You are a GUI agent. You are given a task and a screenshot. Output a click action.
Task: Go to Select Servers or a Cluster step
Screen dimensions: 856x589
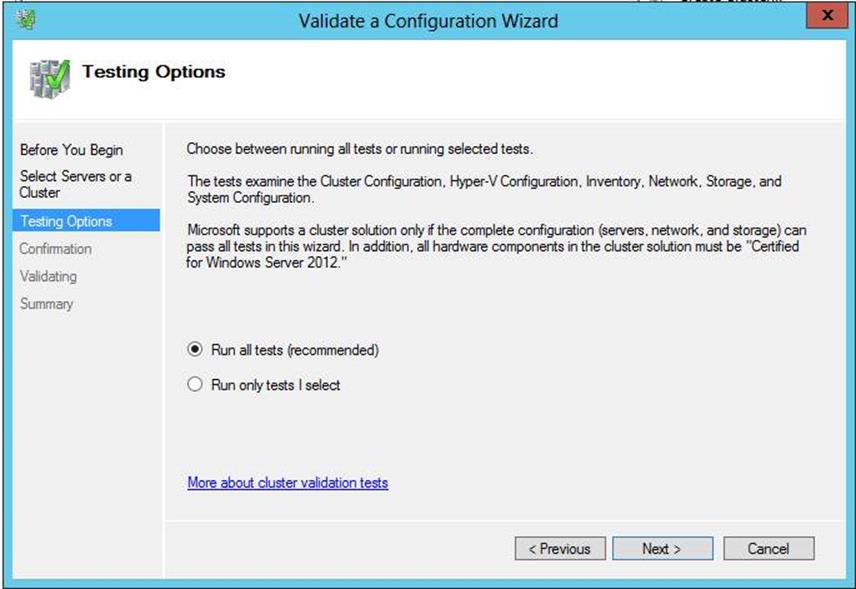[75, 184]
